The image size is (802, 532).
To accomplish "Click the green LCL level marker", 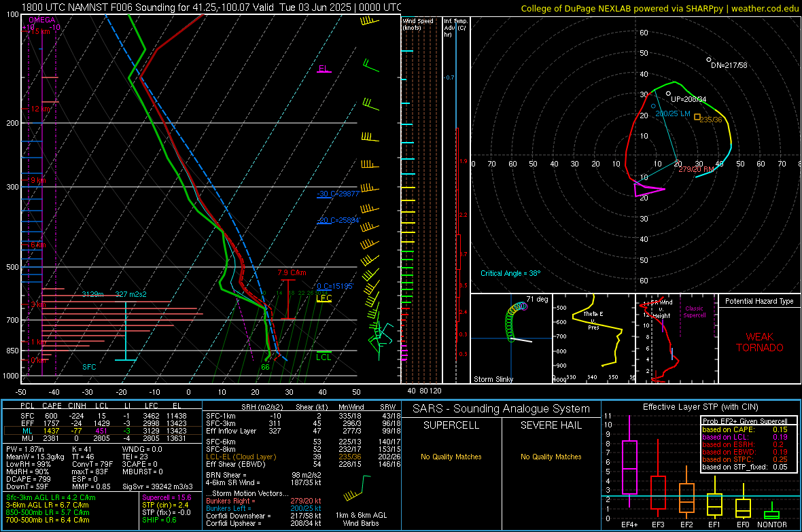I will click(324, 356).
